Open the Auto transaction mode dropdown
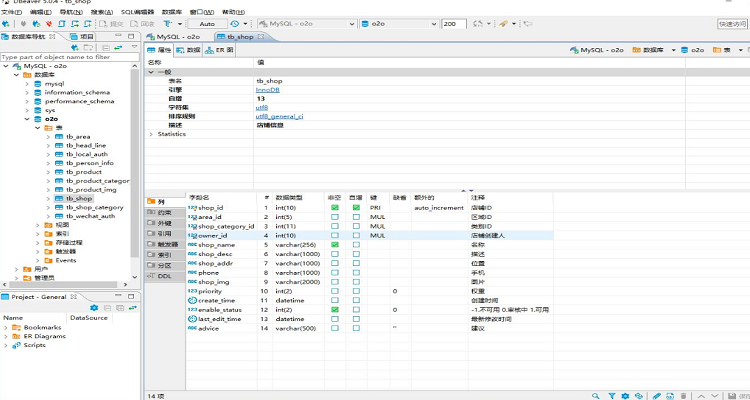This screenshot has height=400, width=750. (x=206, y=23)
